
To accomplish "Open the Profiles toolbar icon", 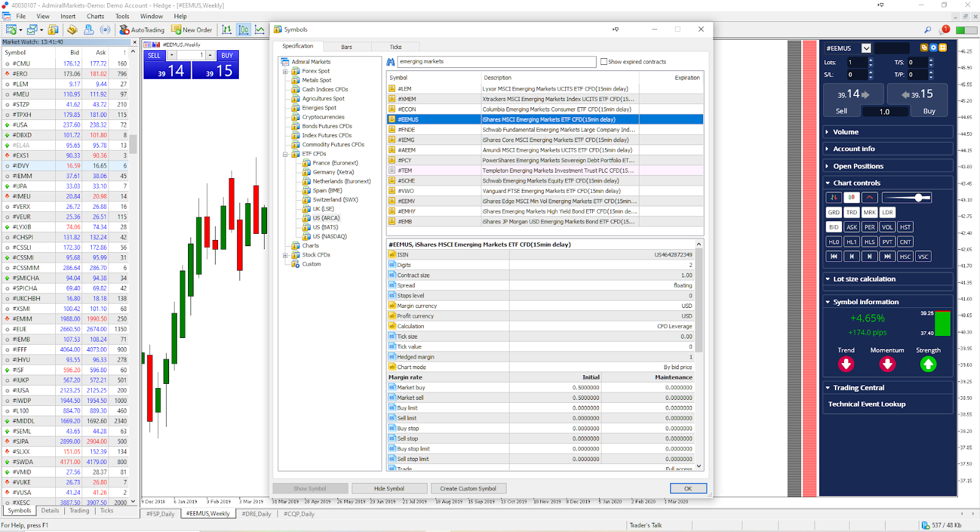I will pos(32,29).
